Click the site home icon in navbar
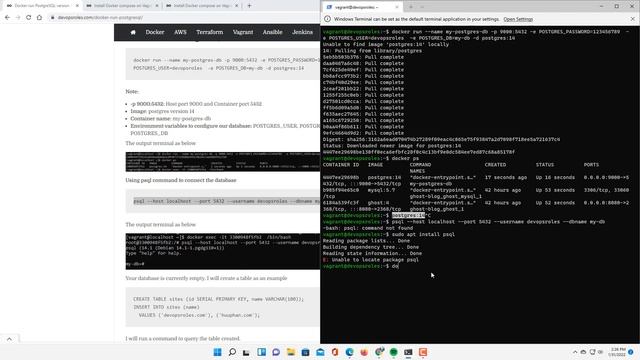Image resolution: width=640 pixels, height=360 pixels. (133, 32)
